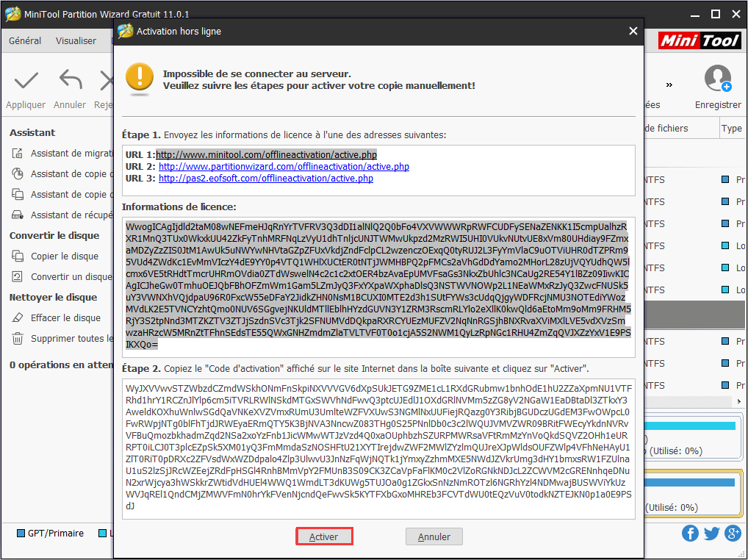Click the Facebook icon at bottom right
The height and width of the screenshot is (560, 748).
pos(690,533)
